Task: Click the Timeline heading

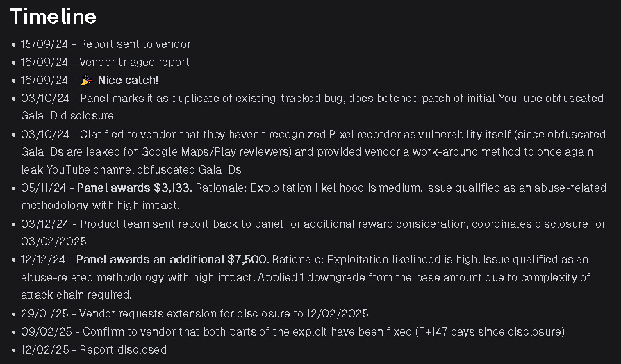Action: pyautogui.click(x=53, y=16)
